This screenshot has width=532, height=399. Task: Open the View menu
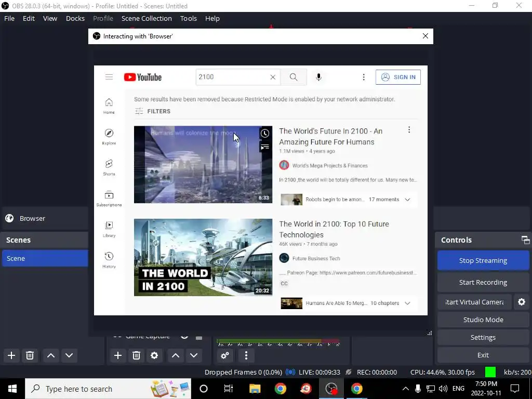(50, 18)
